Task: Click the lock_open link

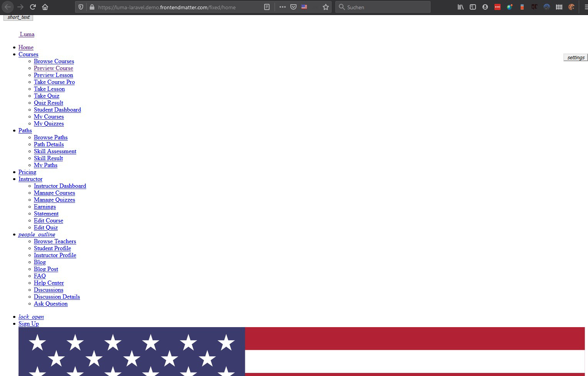Action: 31,317
